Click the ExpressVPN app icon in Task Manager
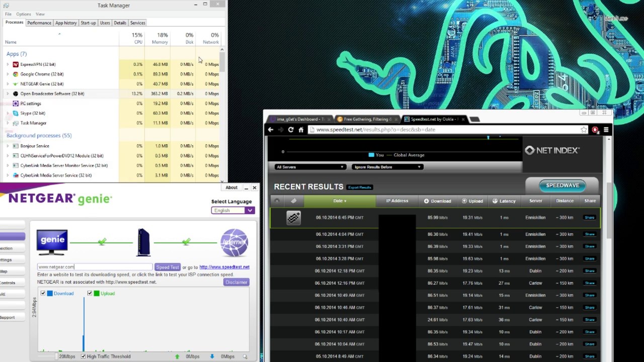 [16, 64]
